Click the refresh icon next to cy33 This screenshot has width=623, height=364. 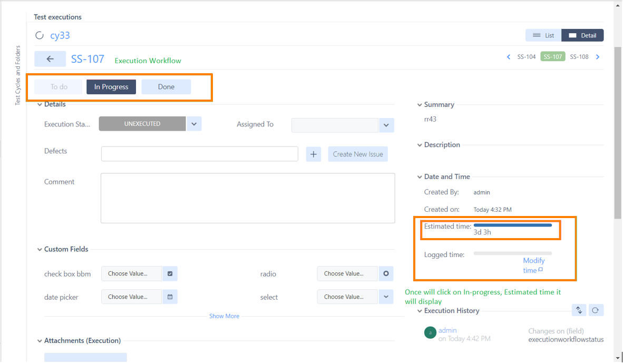(x=40, y=35)
